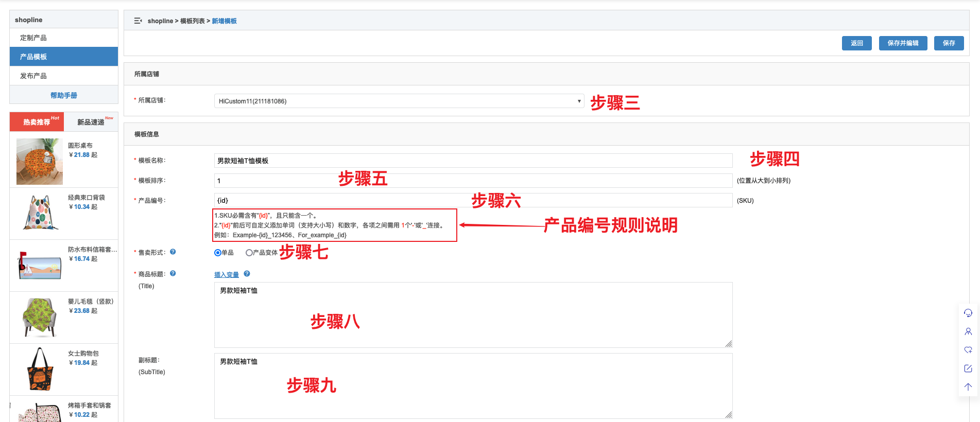Screen dimensions: 980x422
Task: Click the 经典束口背袋 product name
Action: point(87,198)
